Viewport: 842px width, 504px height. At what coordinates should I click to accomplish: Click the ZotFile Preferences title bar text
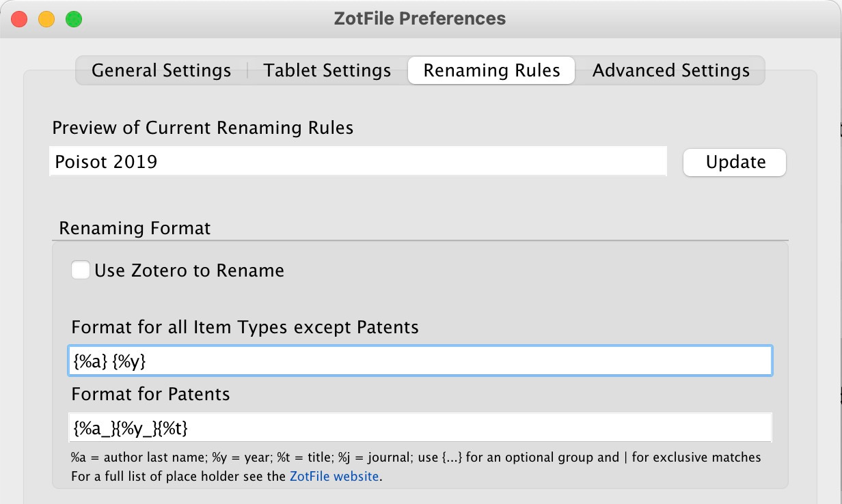coord(420,18)
